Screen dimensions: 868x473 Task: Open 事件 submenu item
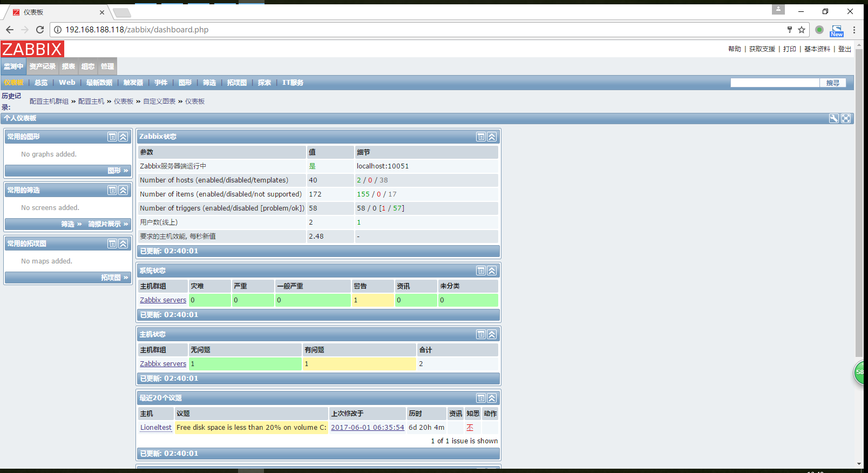pyautogui.click(x=161, y=83)
